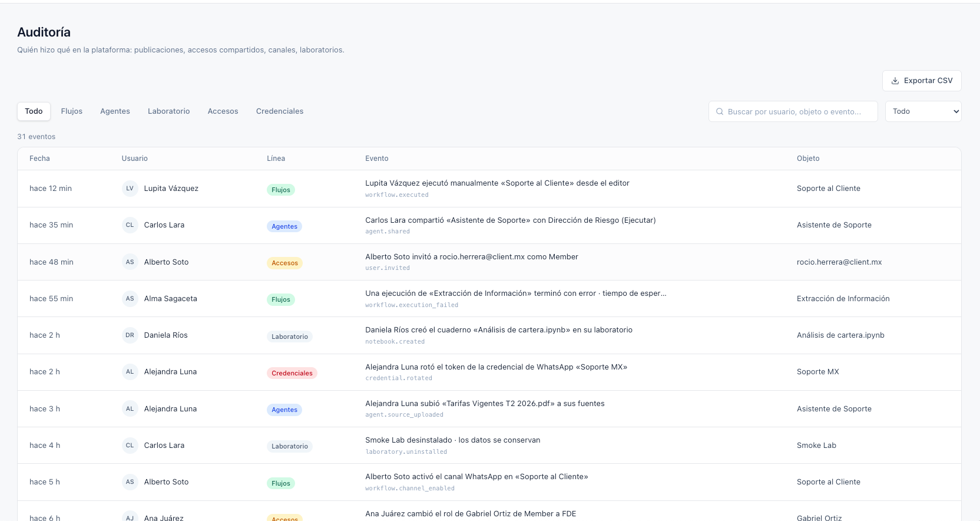Open the Laboratorio tab
980x521 pixels.
pos(169,111)
